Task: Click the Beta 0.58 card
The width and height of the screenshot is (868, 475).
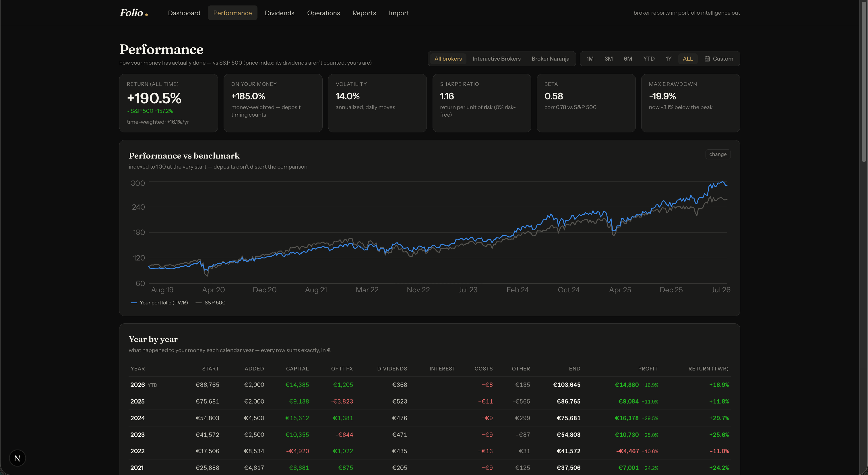Action: coord(586,103)
